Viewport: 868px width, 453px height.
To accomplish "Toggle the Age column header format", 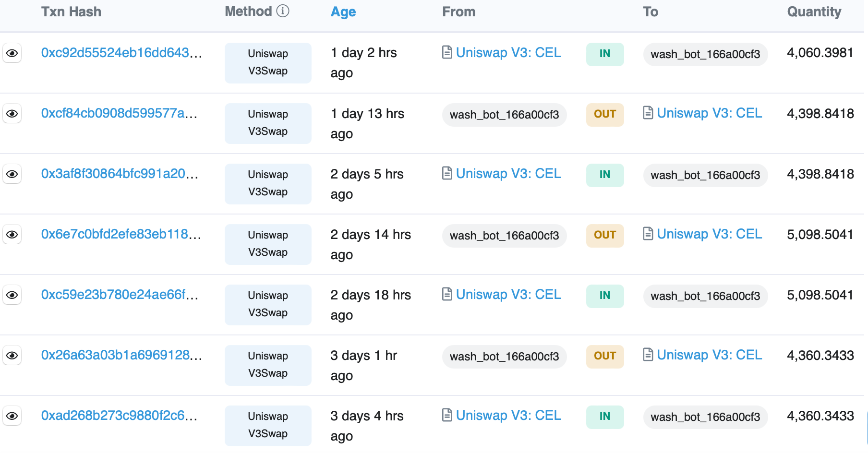I will coord(343,12).
